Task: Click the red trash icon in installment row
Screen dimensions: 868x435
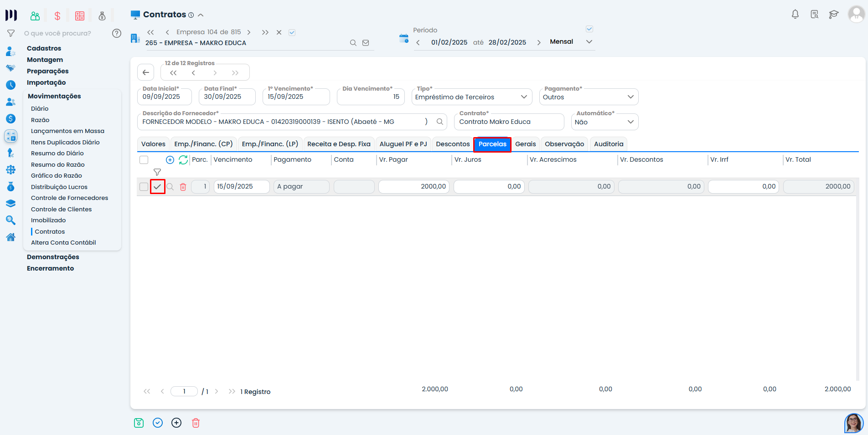Action: (x=183, y=187)
